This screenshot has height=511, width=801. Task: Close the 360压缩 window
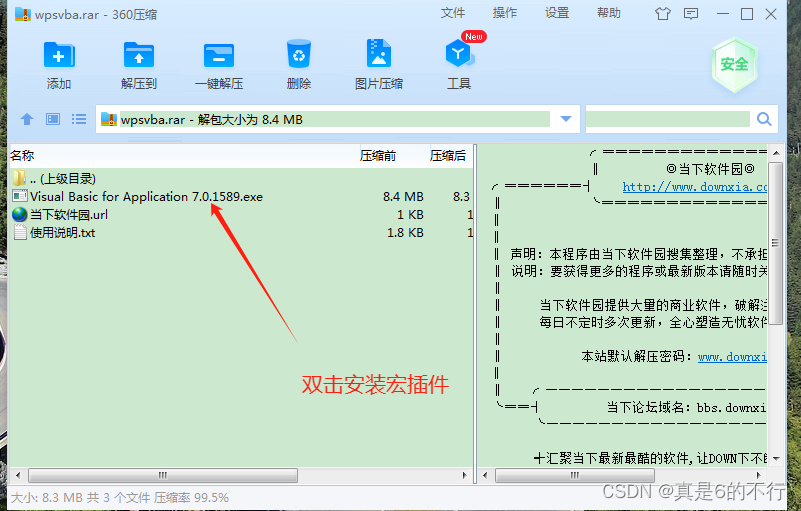click(771, 14)
